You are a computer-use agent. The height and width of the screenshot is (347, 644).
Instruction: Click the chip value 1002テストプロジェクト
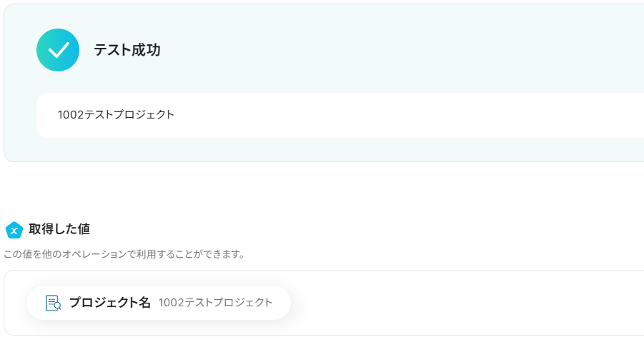215,303
